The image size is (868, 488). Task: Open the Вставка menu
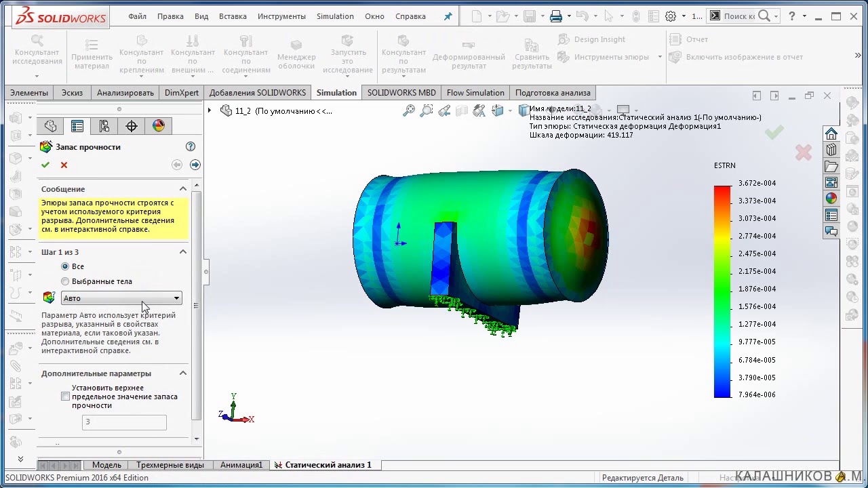[x=233, y=16]
